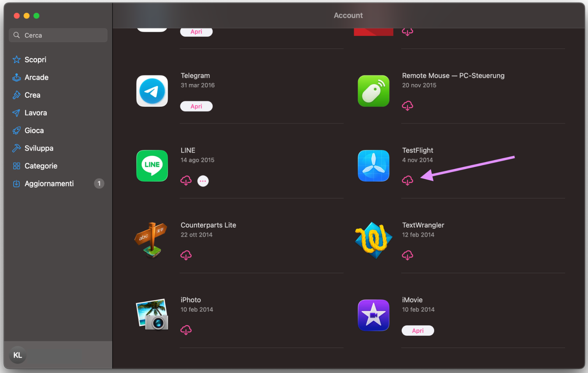588x373 pixels.
Task: Download Counterparts Lite from the cloud
Action: (x=186, y=255)
